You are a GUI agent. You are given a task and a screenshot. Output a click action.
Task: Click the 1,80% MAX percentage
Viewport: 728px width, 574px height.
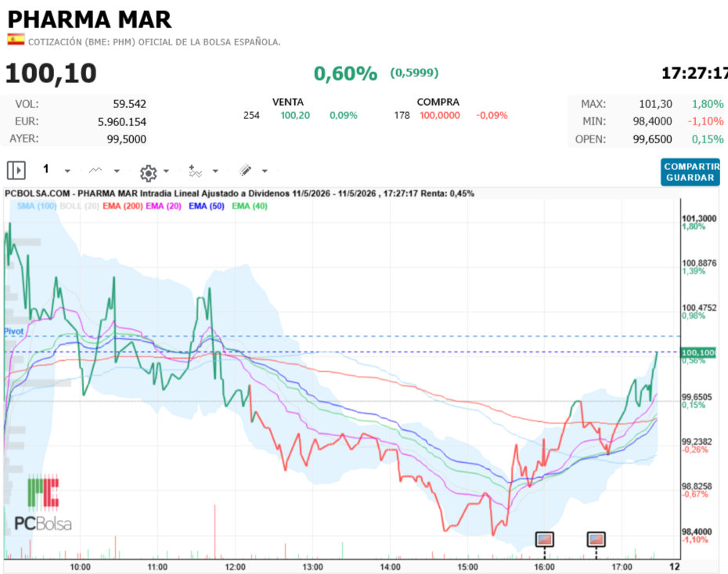click(708, 104)
